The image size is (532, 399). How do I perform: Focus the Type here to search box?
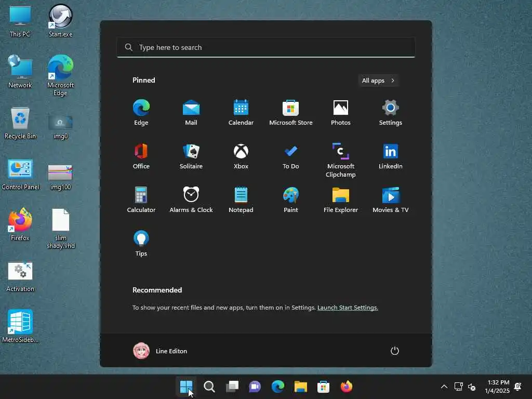click(266, 47)
